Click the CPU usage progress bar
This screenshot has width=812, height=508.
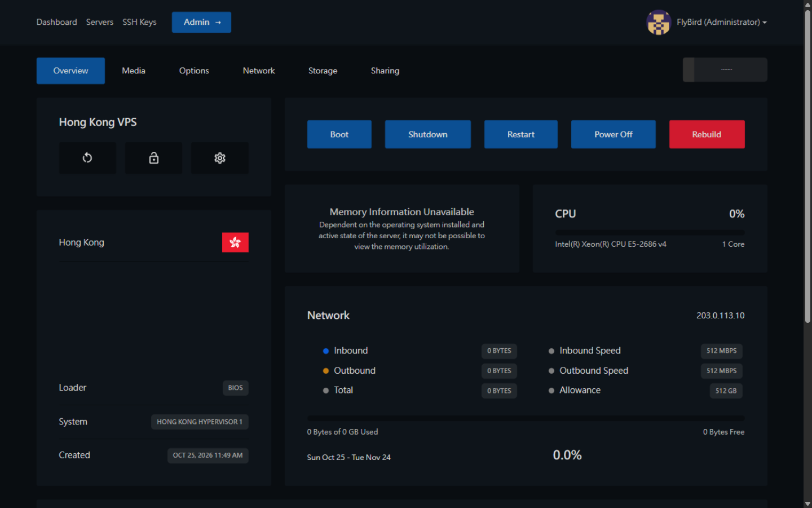pos(650,232)
